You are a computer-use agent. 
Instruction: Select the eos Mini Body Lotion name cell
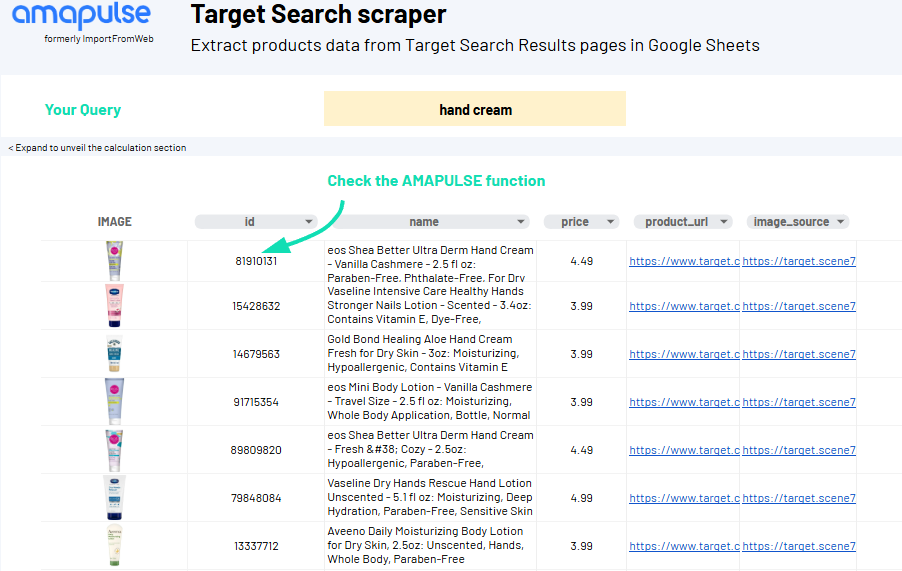[430, 402]
